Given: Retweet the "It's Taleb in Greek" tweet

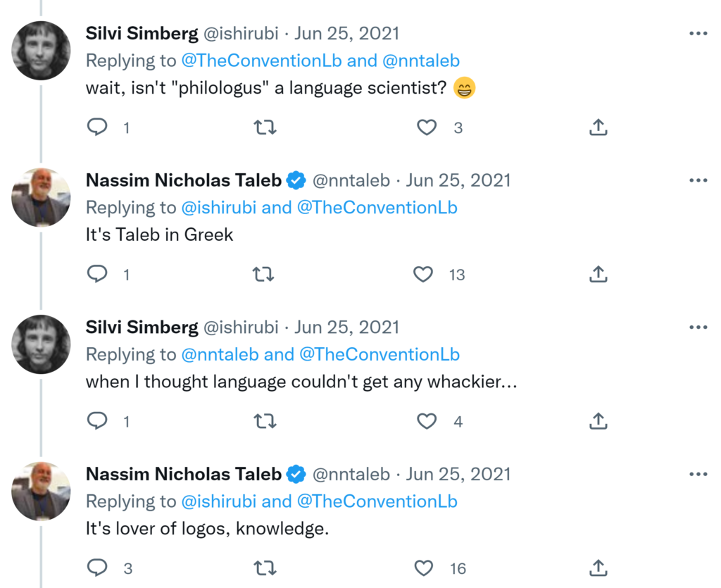Looking at the screenshot, I should (x=263, y=274).
